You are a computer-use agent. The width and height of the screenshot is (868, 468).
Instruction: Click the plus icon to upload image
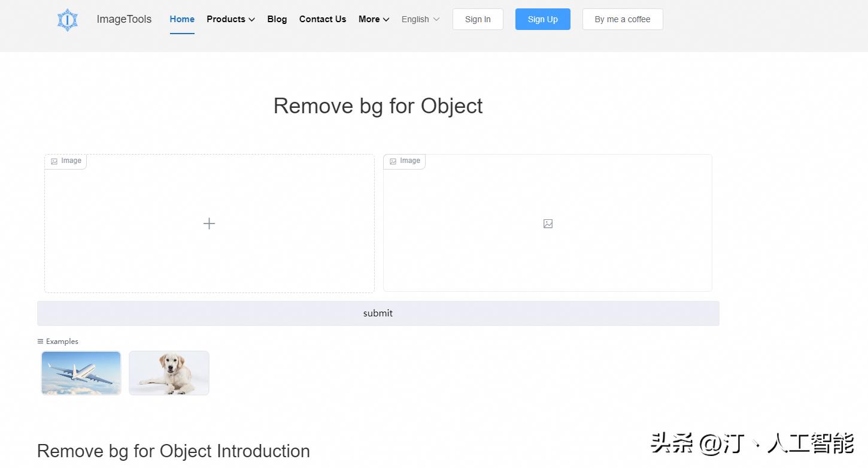click(209, 224)
